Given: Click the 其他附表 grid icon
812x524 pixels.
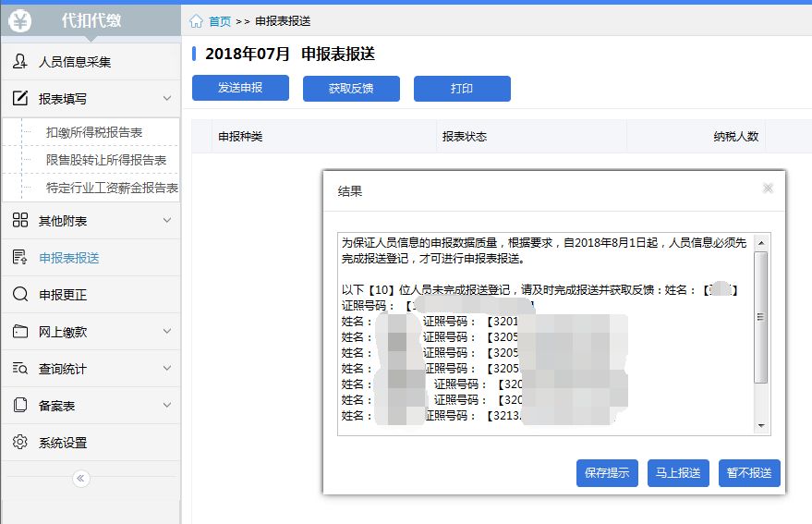Looking at the screenshot, I should point(19,220).
